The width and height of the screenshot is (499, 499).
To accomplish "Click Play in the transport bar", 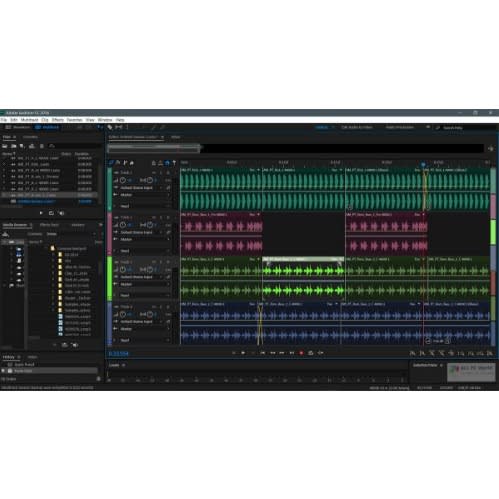I will (x=243, y=353).
